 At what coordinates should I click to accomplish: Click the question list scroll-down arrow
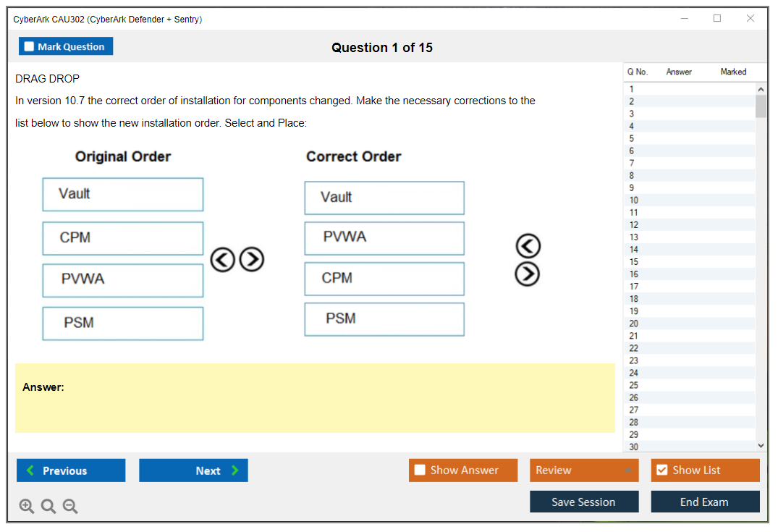tap(761, 446)
